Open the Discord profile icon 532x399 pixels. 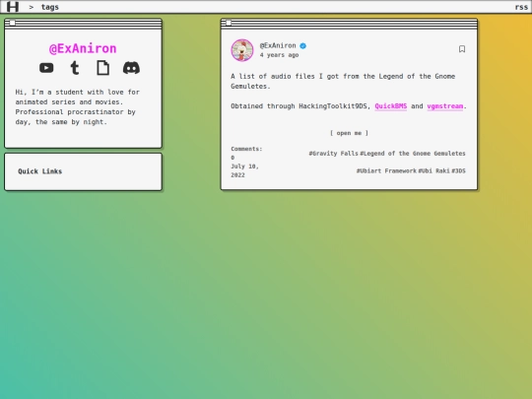pos(131,68)
